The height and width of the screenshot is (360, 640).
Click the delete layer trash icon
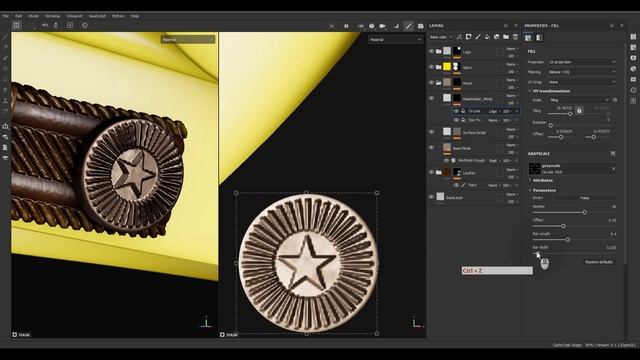(516, 37)
